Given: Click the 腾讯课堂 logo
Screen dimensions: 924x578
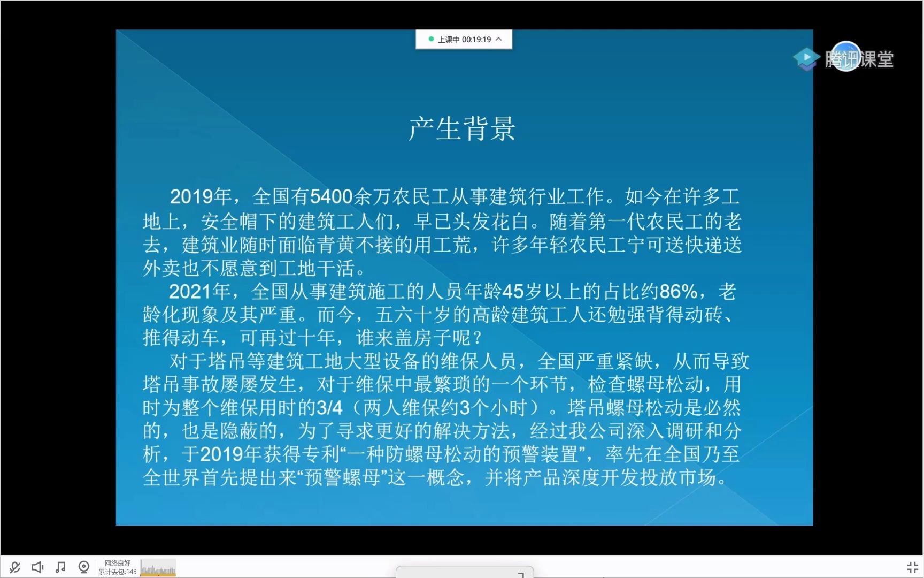Looking at the screenshot, I should pos(844,58).
